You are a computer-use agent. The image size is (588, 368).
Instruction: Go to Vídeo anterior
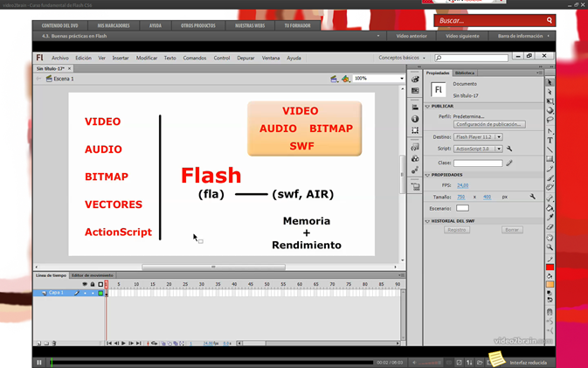tap(412, 36)
